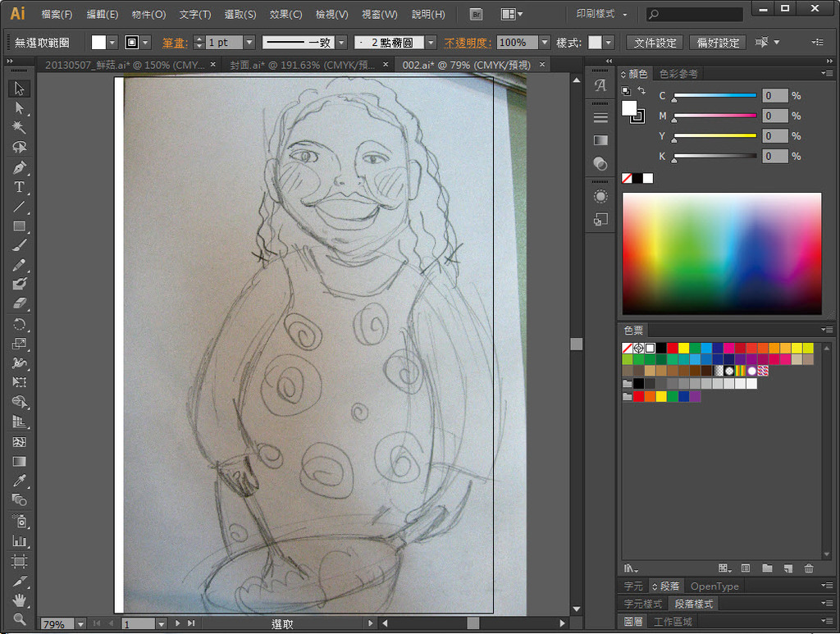
Task: Open the 效果(C) menu
Action: pyautogui.click(x=285, y=15)
